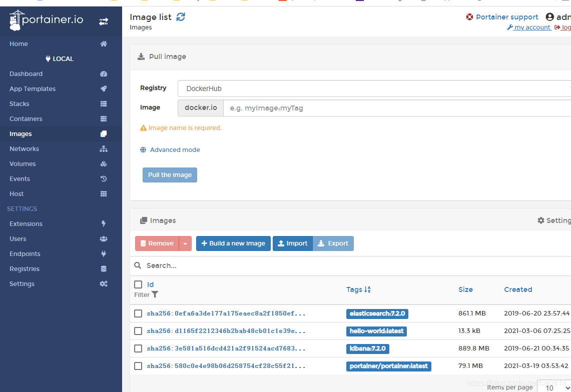Screen dimensions: 571x392
Task: Go to Dashboard in the sidebar
Action: pos(26,74)
